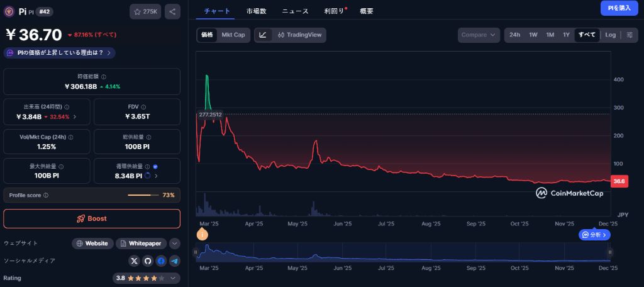Screen dimensions: 644x287
Task: Switch to the ニュース tab
Action: (x=295, y=11)
